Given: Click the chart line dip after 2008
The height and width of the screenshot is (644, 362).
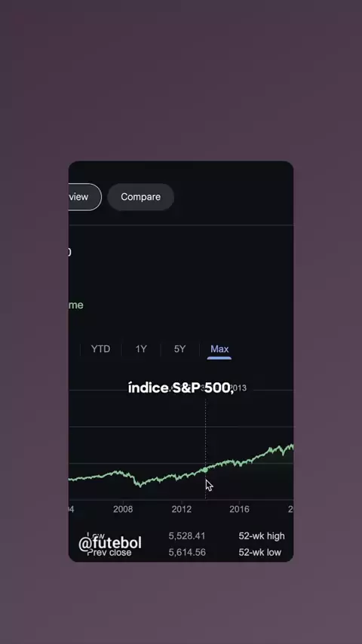Looking at the screenshot, I should pyautogui.click(x=140, y=485).
